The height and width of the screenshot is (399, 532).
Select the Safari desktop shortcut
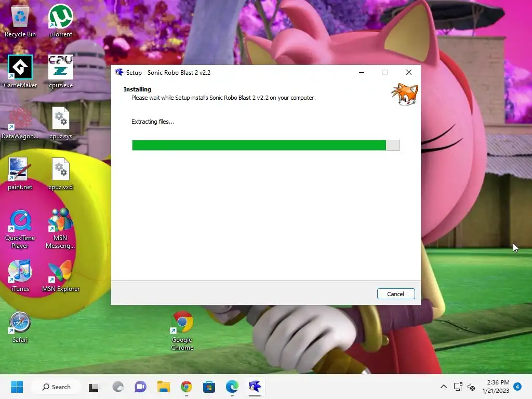20,327
